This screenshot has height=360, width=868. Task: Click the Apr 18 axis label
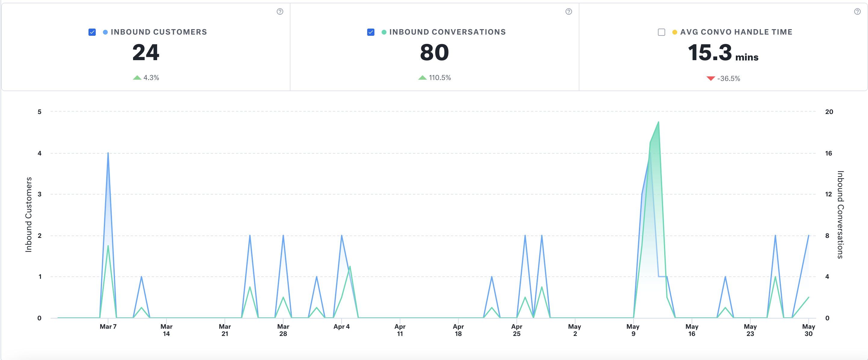tap(458, 330)
